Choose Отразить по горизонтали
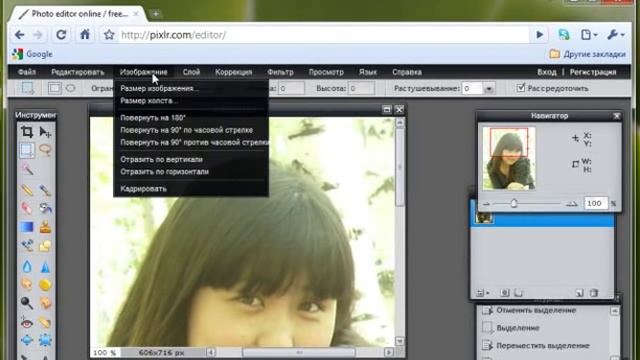The image size is (640, 360). pyautogui.click(x=164, y=172)
